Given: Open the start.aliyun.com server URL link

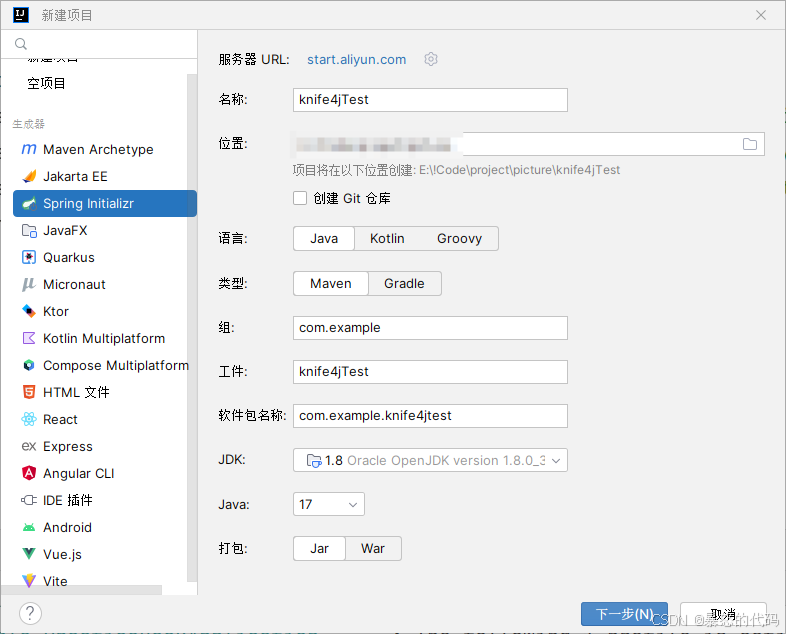Looking at the screenshot, I should coord(356,59).
